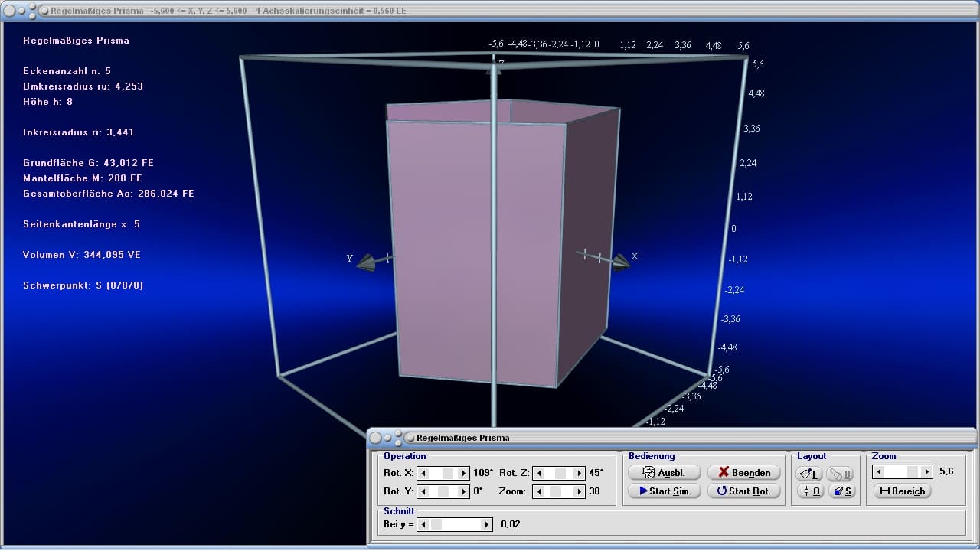Click the Layout F (fill) icon button
The height and width of the screenshot is (551, 980).
coord(809,474)
